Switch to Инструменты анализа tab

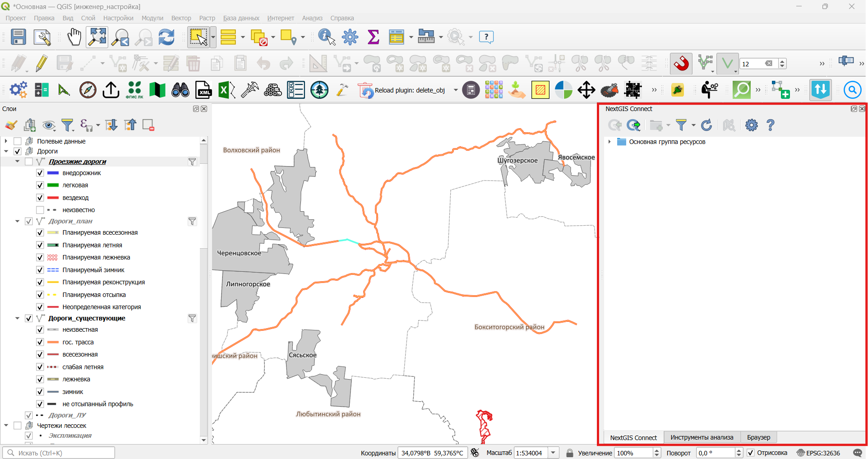702,437
